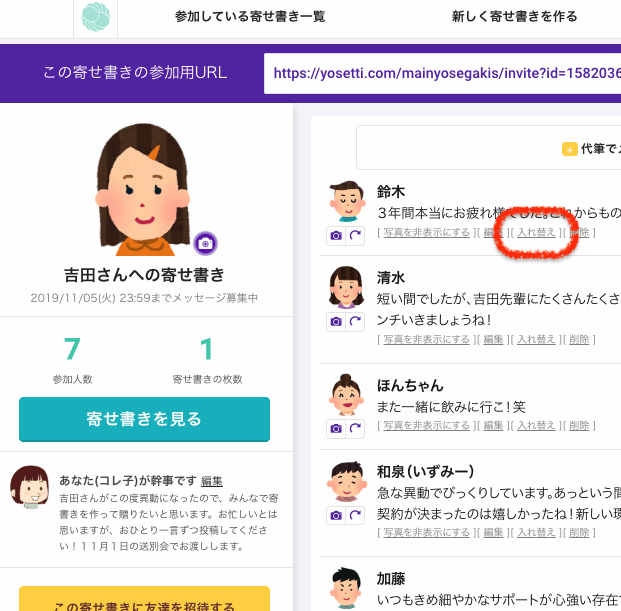Click the participant count 7
The height and width of the screenshot is (611, 621).
pyautogui.click(x=72, y=349)
